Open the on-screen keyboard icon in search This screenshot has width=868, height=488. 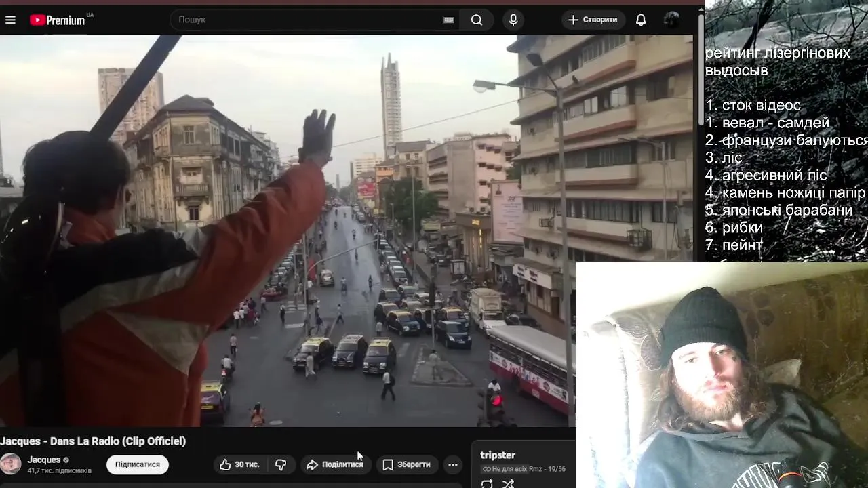click(449, 20)
